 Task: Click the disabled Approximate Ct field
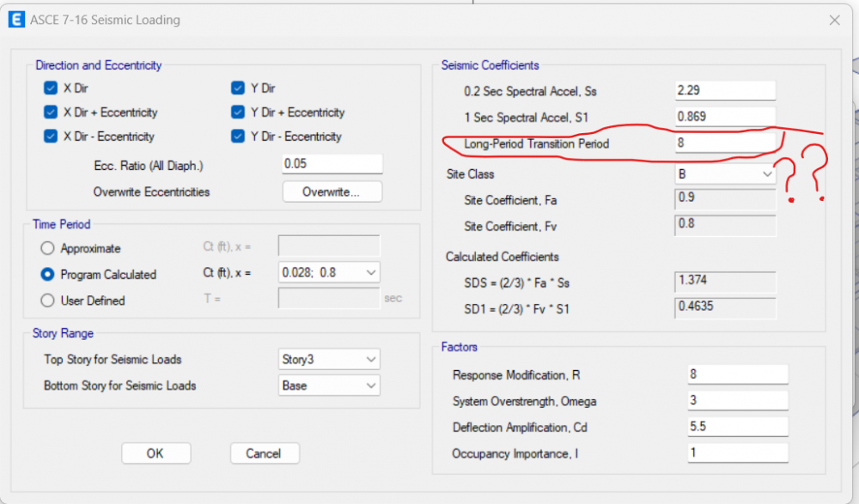(329, 246)
